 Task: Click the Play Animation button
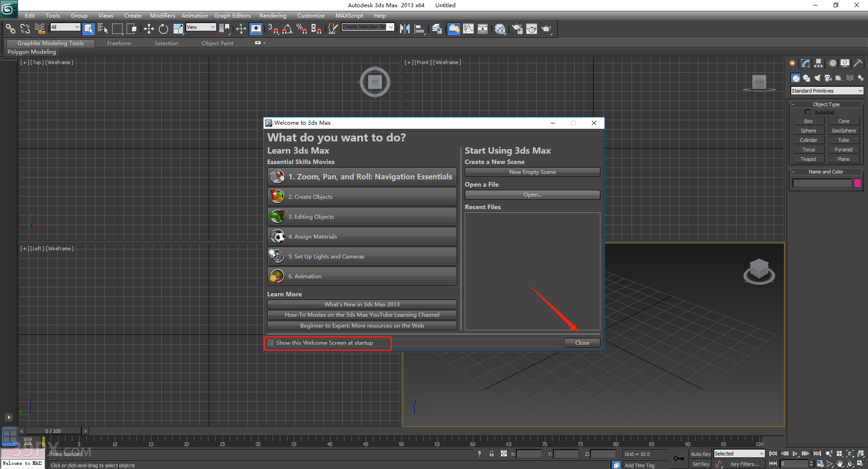point(795,454)
